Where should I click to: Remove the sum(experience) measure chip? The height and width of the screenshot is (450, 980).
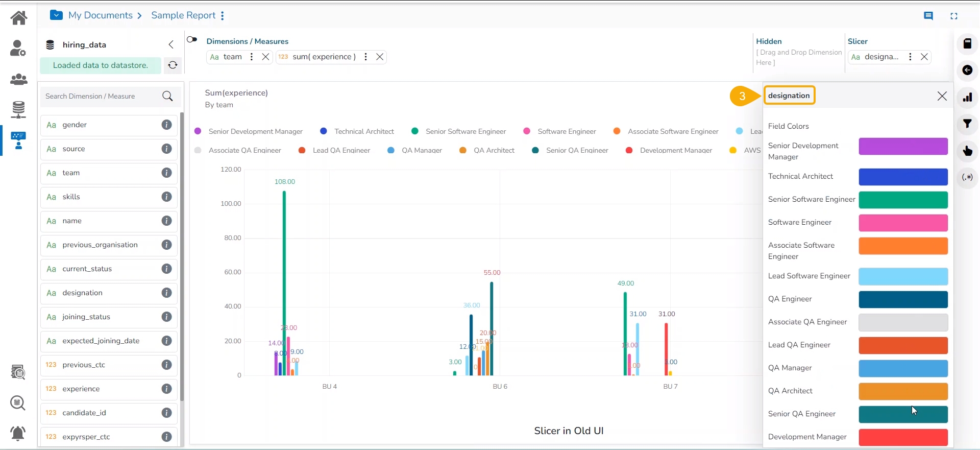(380, 57)
